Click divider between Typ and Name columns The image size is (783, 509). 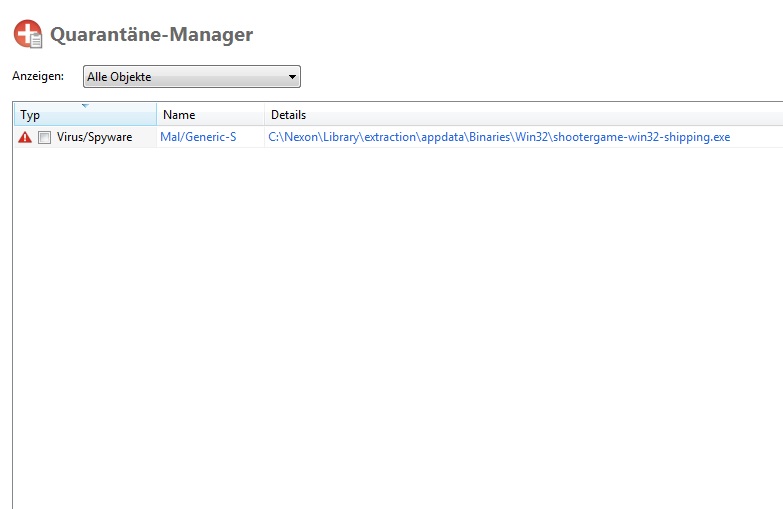click(x=156, y=115)
